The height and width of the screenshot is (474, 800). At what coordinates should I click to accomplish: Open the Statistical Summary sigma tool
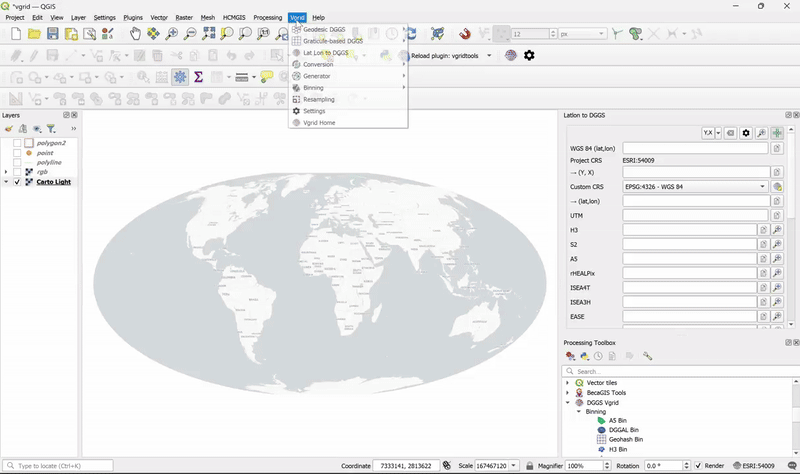[x=199, y=77]
